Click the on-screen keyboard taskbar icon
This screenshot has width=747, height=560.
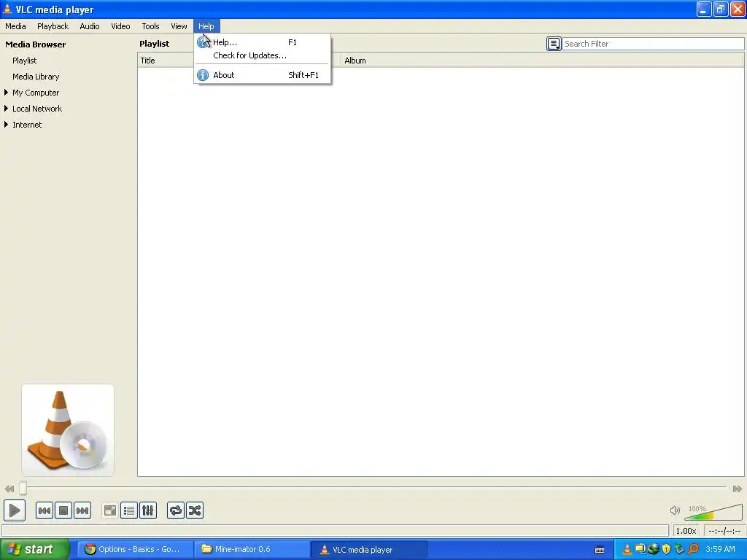(x=600, y=550)
